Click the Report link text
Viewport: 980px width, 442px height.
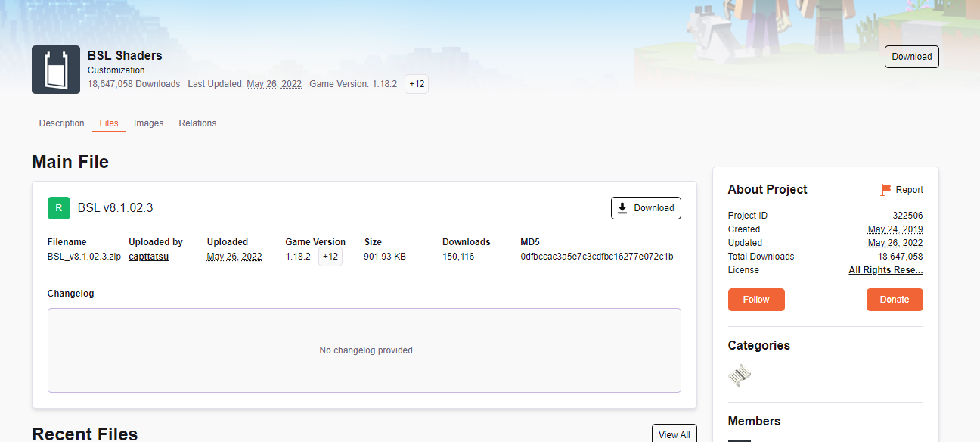(909, 190)
